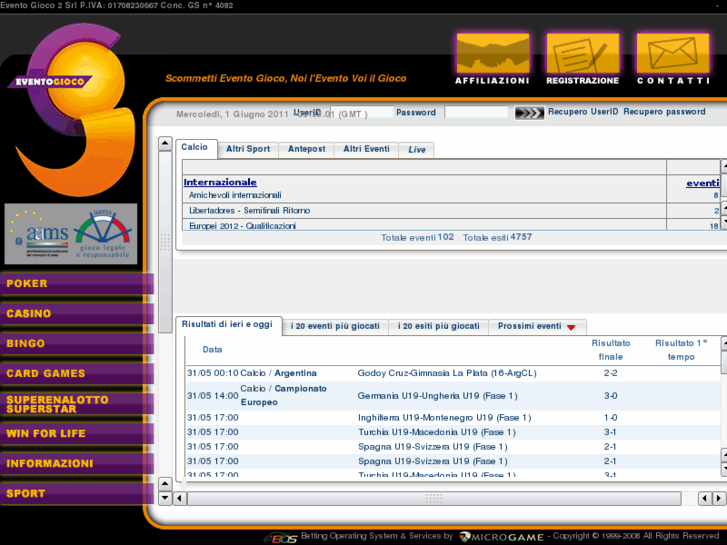Click the main panel lower scroll-up arrow

[x=165, y=484]
